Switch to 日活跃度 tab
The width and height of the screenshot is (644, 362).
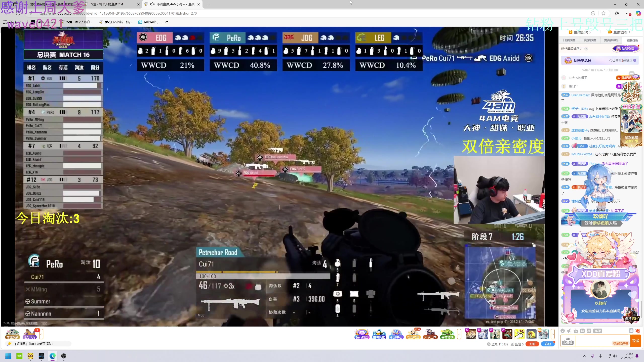click(569, 40)
